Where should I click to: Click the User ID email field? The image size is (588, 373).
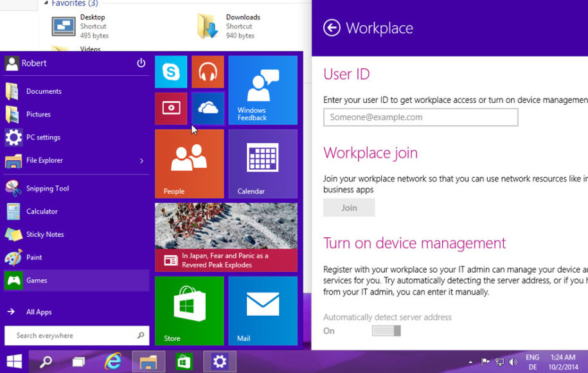click(x=421, y=117)
